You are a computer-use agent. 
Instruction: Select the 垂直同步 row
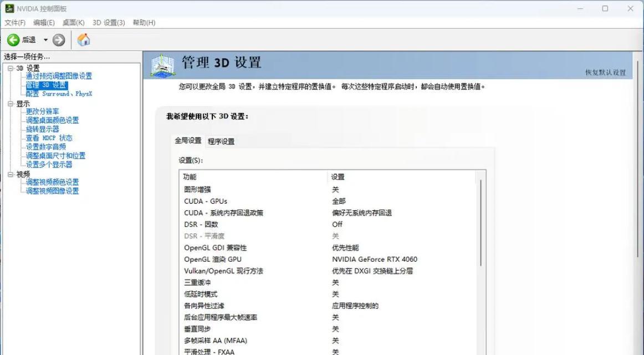pos(329,329)
